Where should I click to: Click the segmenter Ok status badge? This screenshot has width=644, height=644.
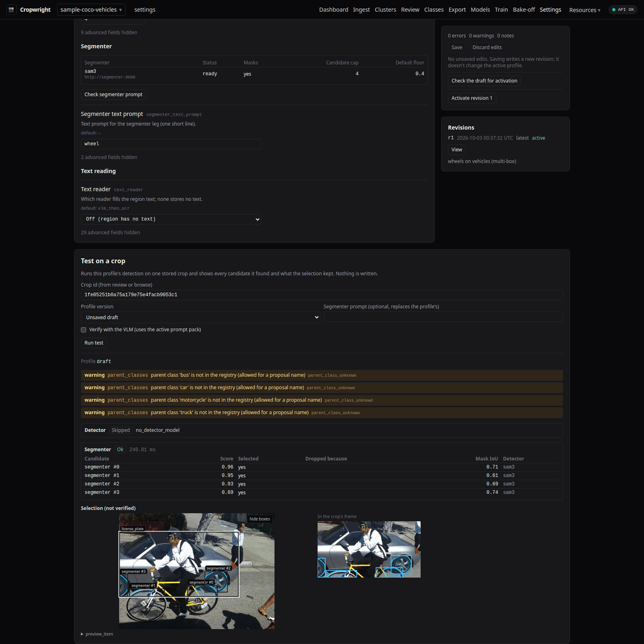pos(120,450)
